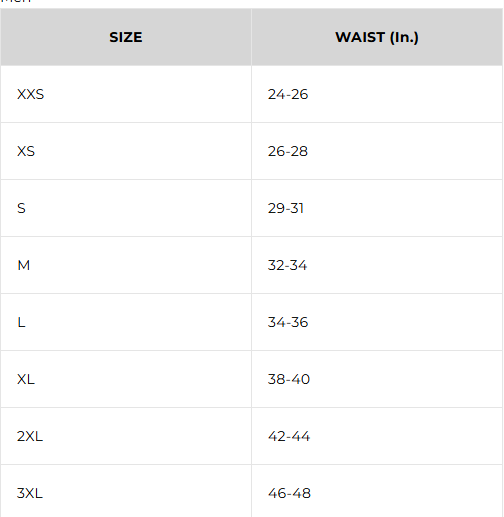
Task: Click the 34-36 waist value
Action: pyautogui.click(x=288, y=322)
